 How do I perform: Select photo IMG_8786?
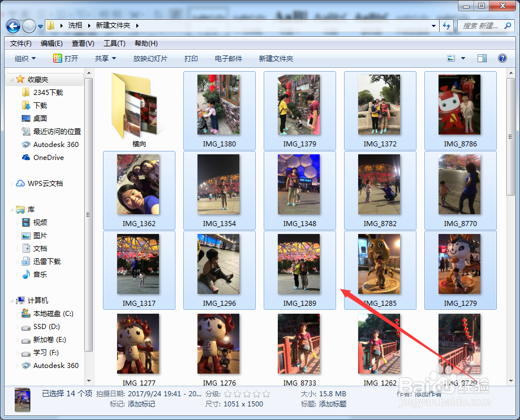(x=461, y=110)
